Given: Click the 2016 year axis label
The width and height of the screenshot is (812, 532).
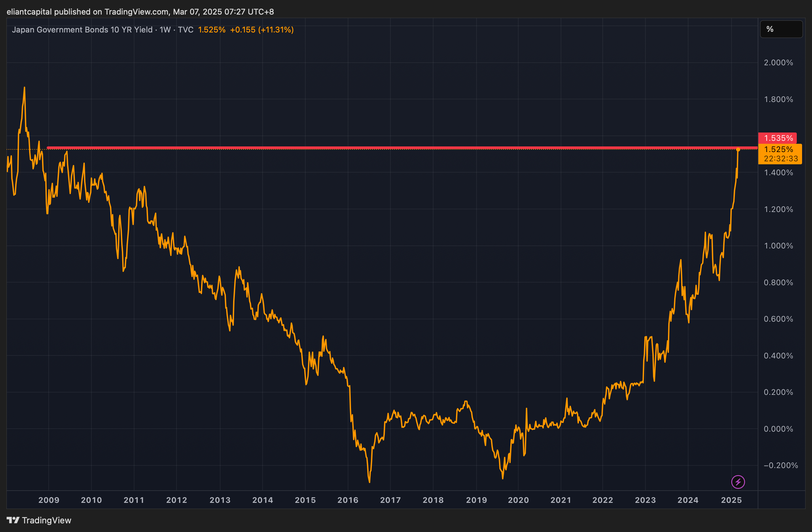Looking at the screenshot, I should [x=348, y=500].
